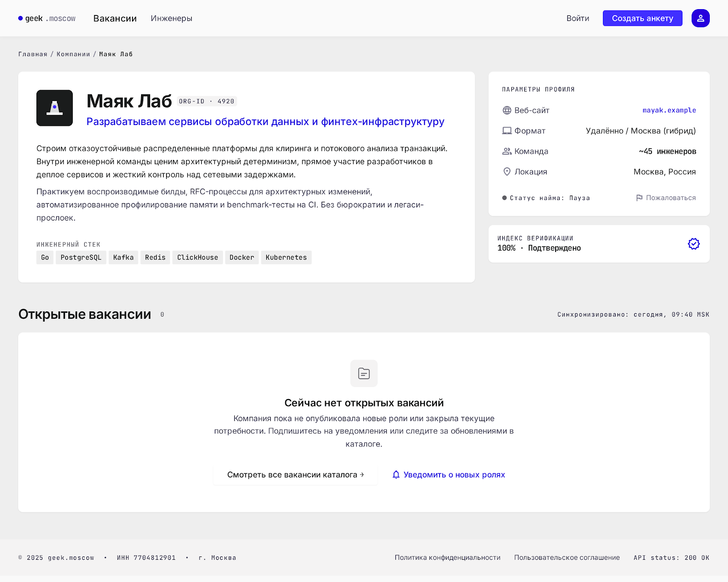Click the ~45 инженеров value
This screenshot has height=582, width=728.
coord(667,151)
